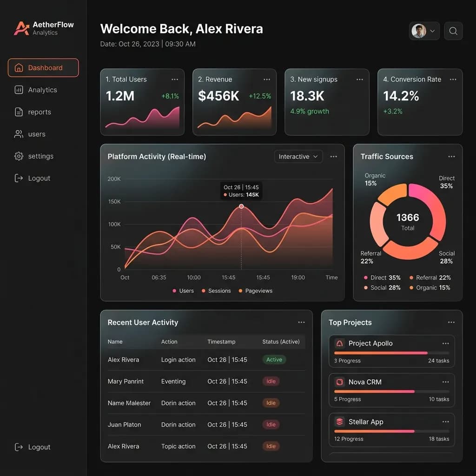Click the Active status badge for Alex Rivera
This screenshot has height=476, width=476.
pyautogui.click(x=274, y=360)
